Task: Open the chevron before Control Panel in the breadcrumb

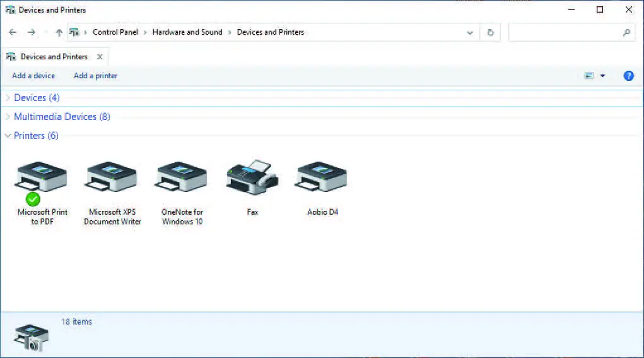Action: point(85,32)
